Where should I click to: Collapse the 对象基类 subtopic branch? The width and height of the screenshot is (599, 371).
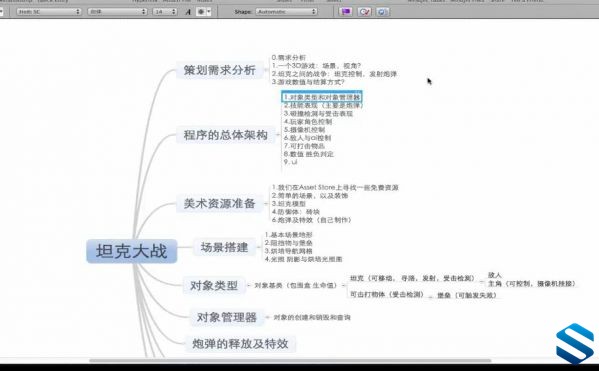(x=343, y=285)
